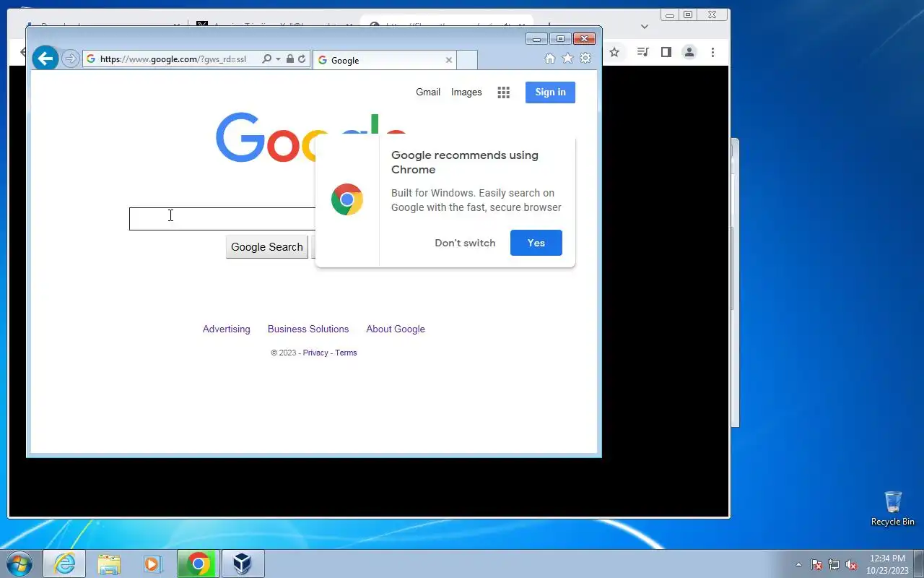This screenshot has width=924, height=578.
Task: Open the Windows Start menu
Action: click(x=19, y=564)
